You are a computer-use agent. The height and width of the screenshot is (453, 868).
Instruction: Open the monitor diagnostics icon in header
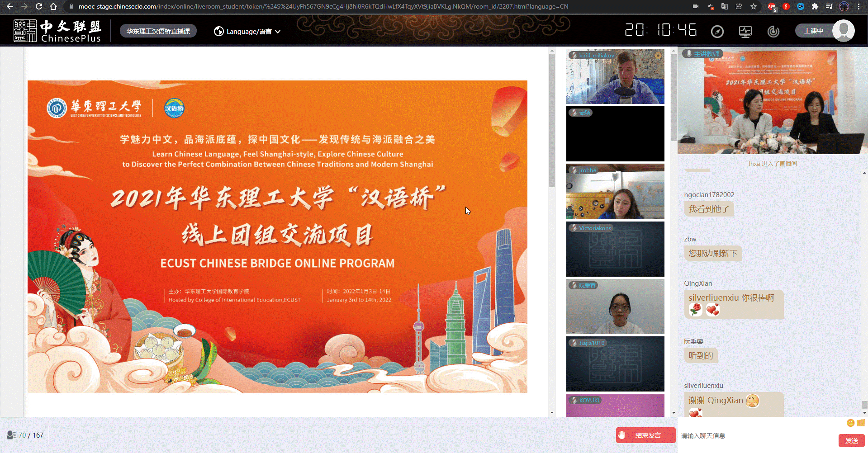click(745, 31)
